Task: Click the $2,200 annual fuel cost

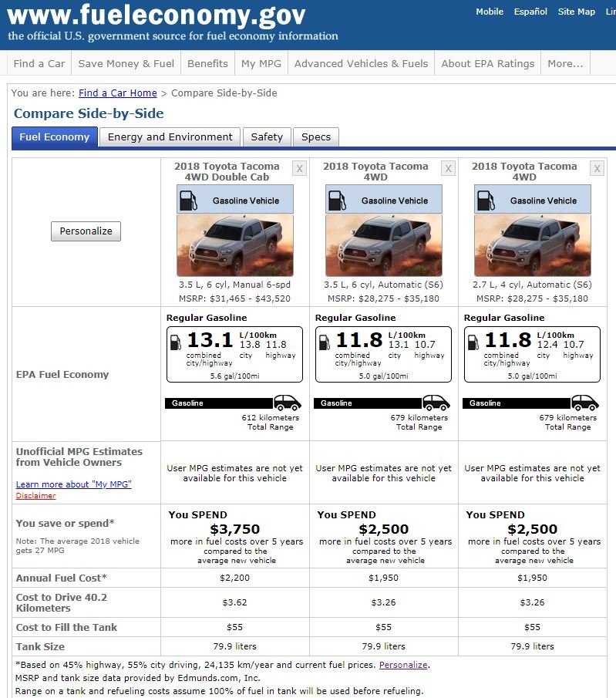Action: click(x=234, y=578)
